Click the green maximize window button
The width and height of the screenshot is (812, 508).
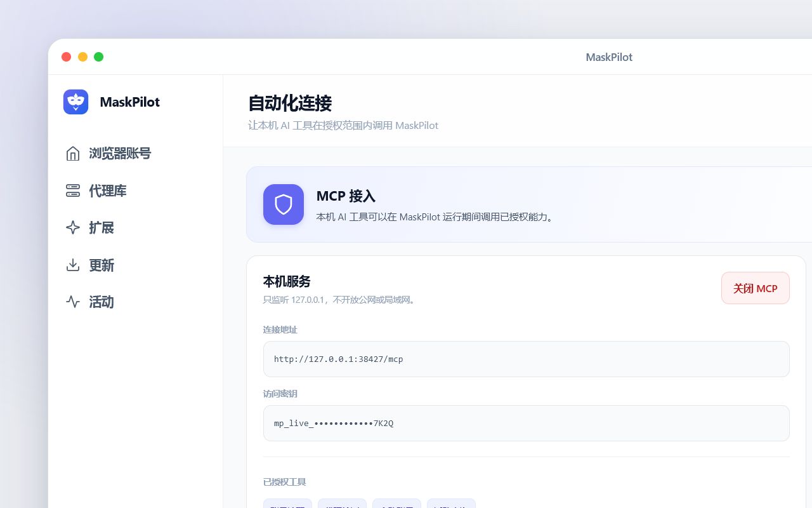98,57
